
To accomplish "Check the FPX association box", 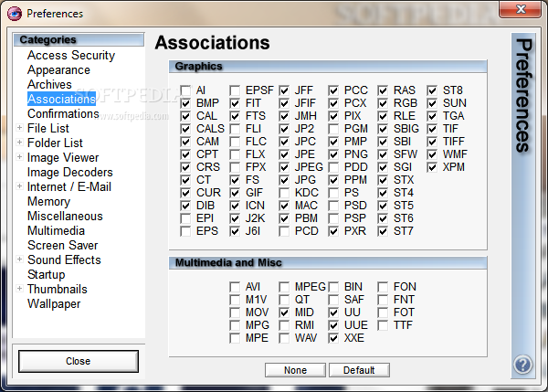I will [x=235, y=167].
